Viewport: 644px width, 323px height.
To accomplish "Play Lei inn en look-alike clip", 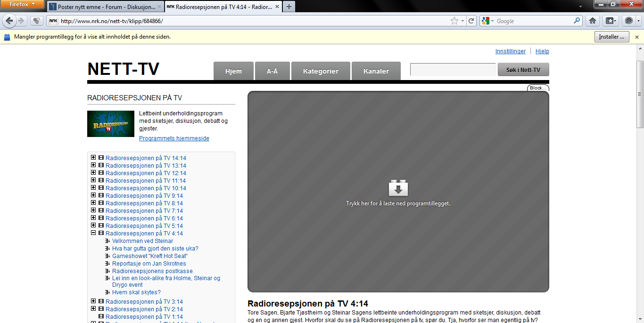I will coord(166,282).
